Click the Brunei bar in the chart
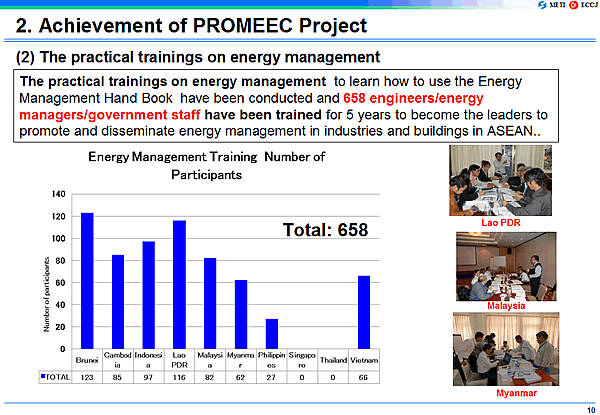 [x=87, y=280]
